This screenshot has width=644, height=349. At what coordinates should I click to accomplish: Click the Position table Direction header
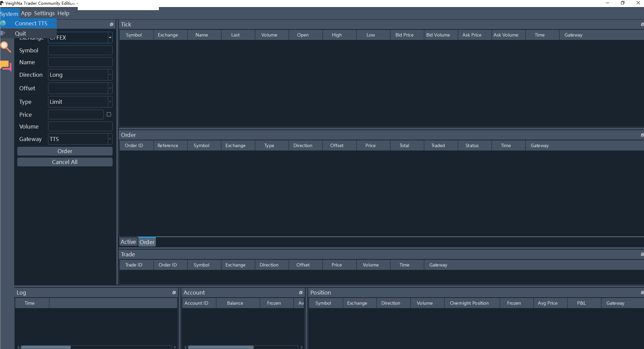click(x=393, y=303)
